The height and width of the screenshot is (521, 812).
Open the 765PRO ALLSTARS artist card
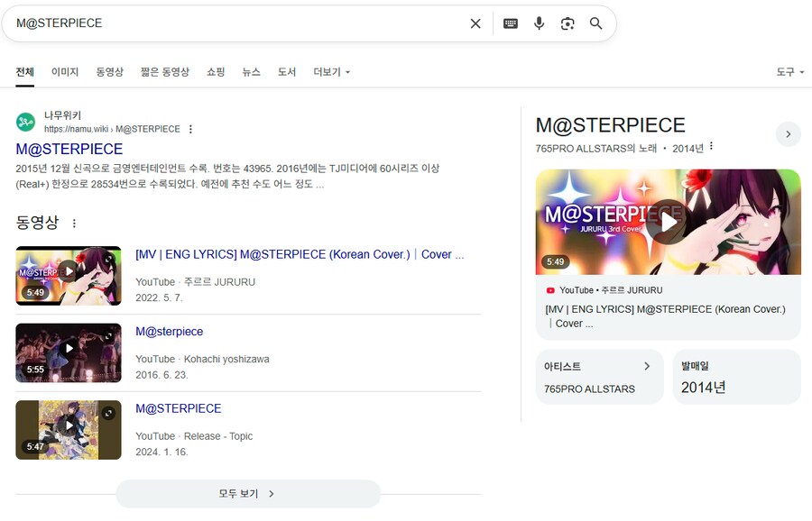tap(599, 377)
